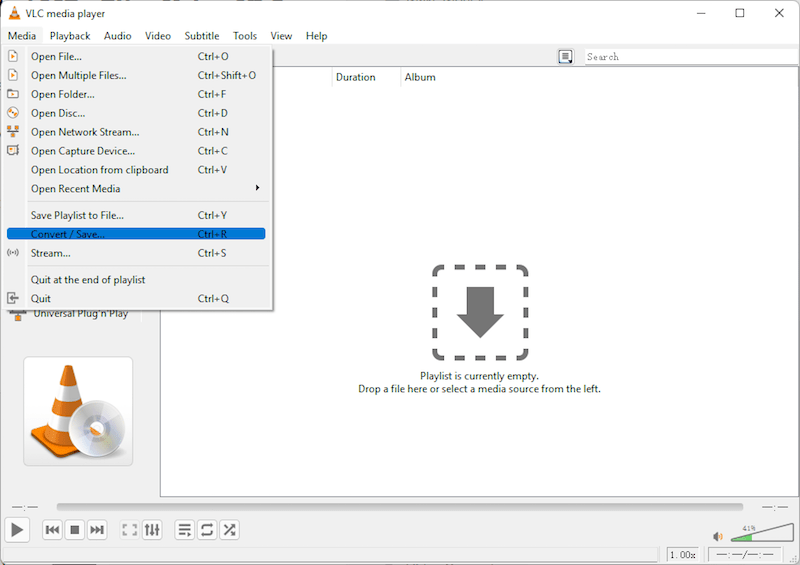
Task: Click the VLC cone album art thumbnail
Action: (x=78, y=411)
